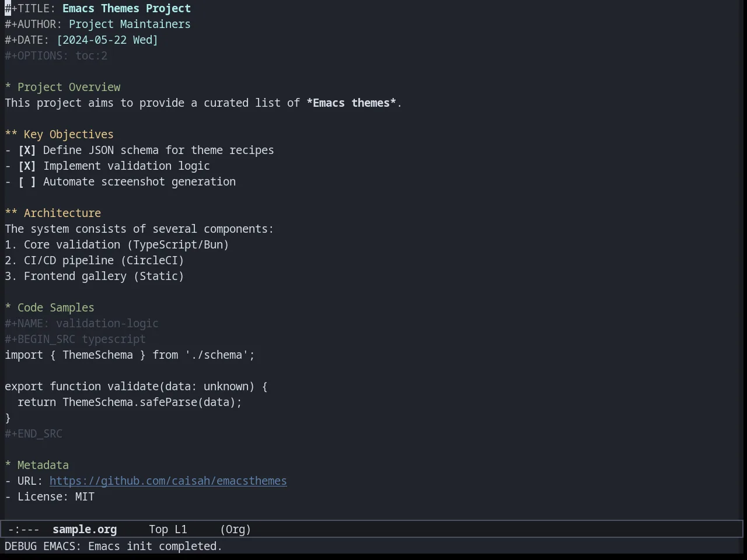747x560 pixels.
Task: Click the export function validate line
Action: click(x=136, y=387)
